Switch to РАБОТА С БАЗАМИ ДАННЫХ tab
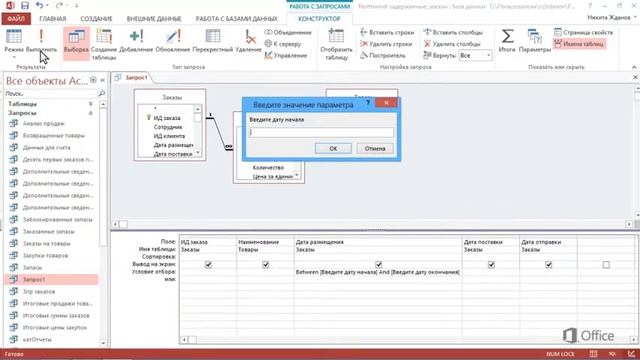The width and height of the screenshot is (640, 360). click(x=236, y=19)
